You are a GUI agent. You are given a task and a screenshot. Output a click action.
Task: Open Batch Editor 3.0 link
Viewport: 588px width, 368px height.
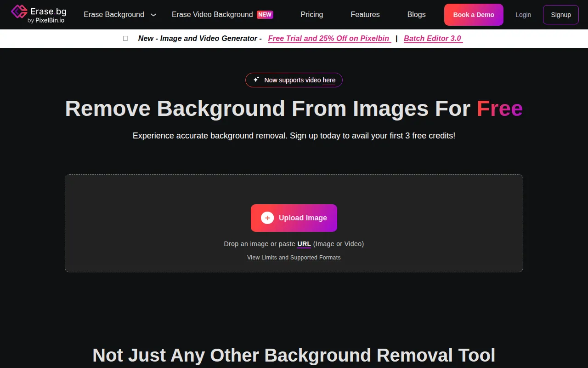pyautogui.click(x=433, y=39)
